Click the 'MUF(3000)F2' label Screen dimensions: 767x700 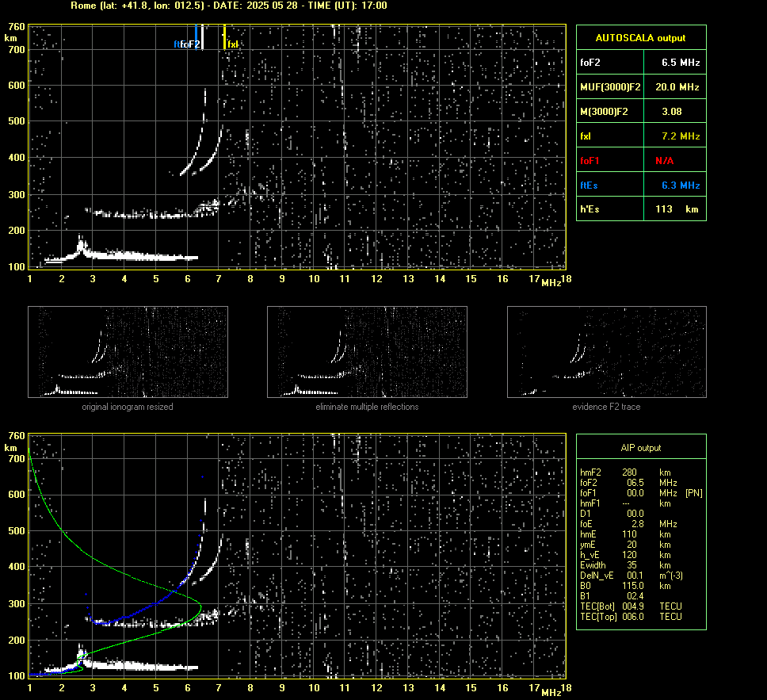610,87
